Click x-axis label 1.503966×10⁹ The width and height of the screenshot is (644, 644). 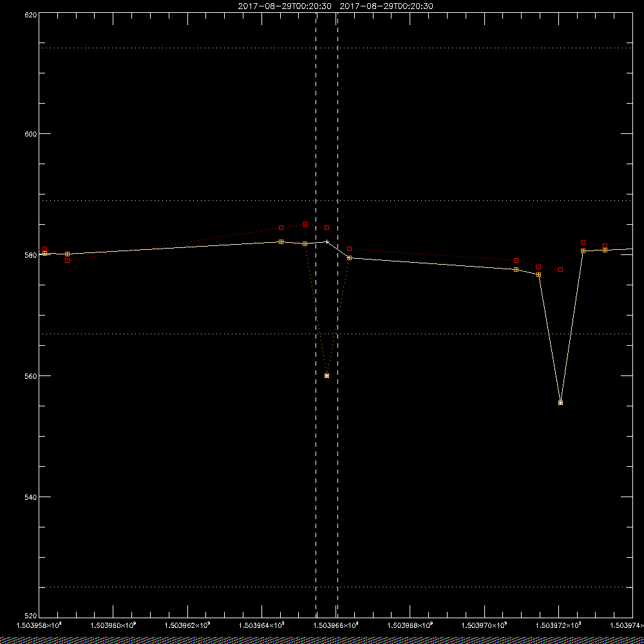pos(336,625)
